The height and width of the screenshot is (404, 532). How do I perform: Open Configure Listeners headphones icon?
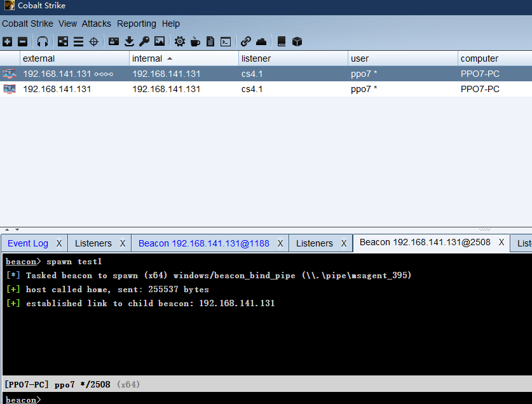tap(43, 42)
